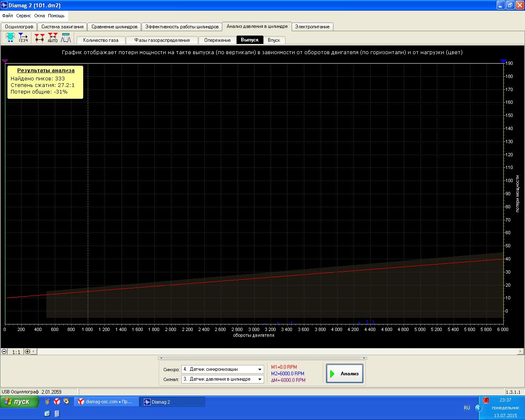
Task: Open the Файл menu
Action: click(7, 16)
